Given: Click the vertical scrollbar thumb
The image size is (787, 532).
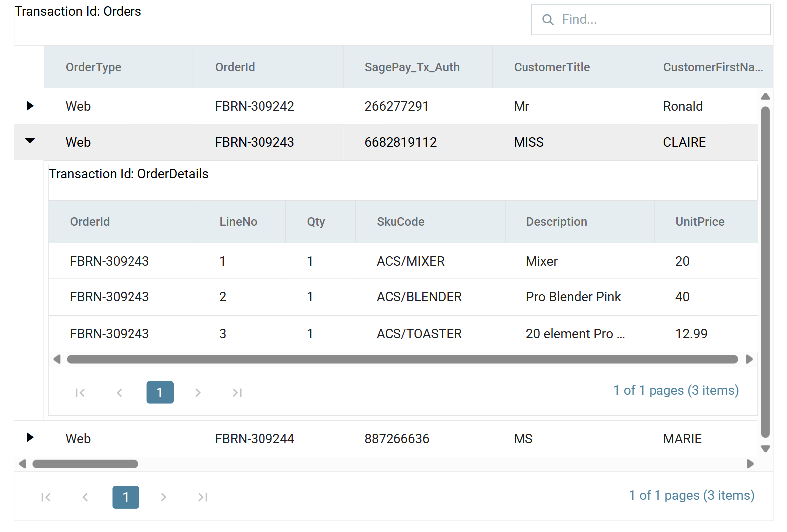Looking at the screenshot, I should (x=766, y=272).
